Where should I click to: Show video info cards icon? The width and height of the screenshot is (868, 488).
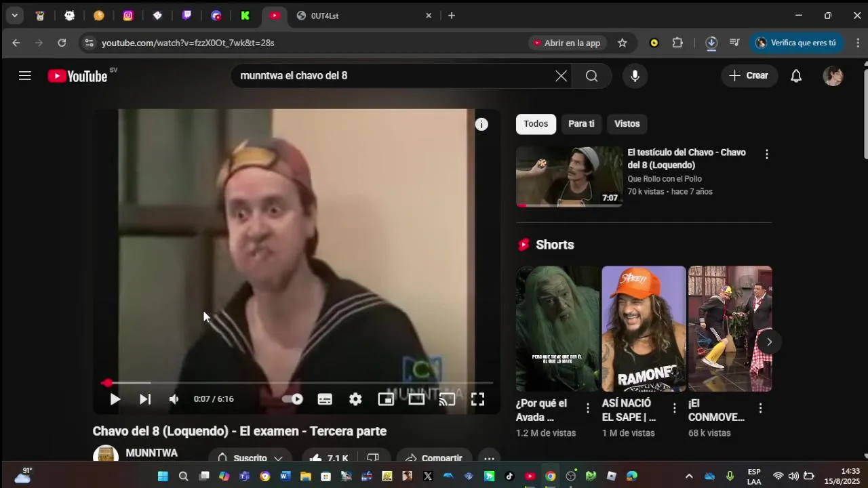click(481, 124)
